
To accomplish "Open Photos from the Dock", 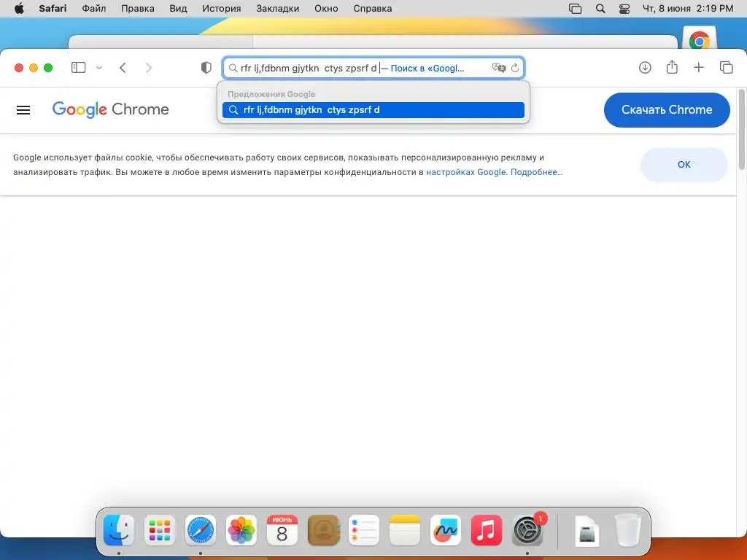I will (x=241, y=530).
